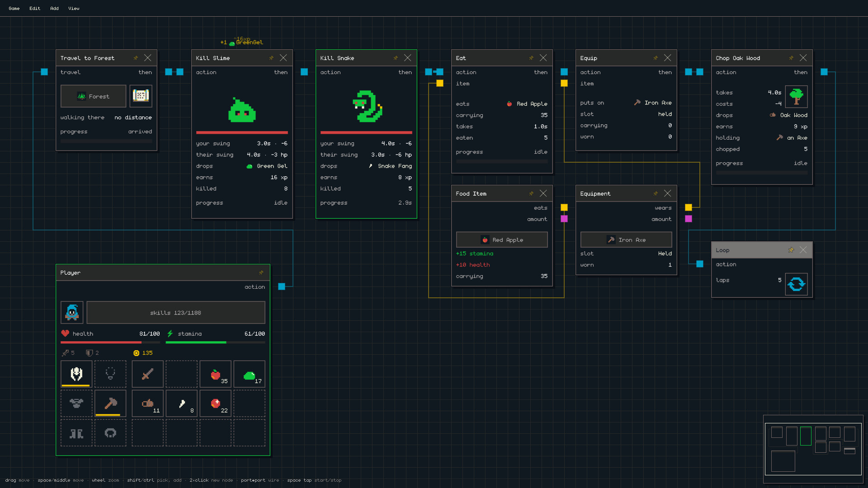The width and height of the screenshot is (868, 488).
Task: Click the heart health icon
Action: [65, 333]
